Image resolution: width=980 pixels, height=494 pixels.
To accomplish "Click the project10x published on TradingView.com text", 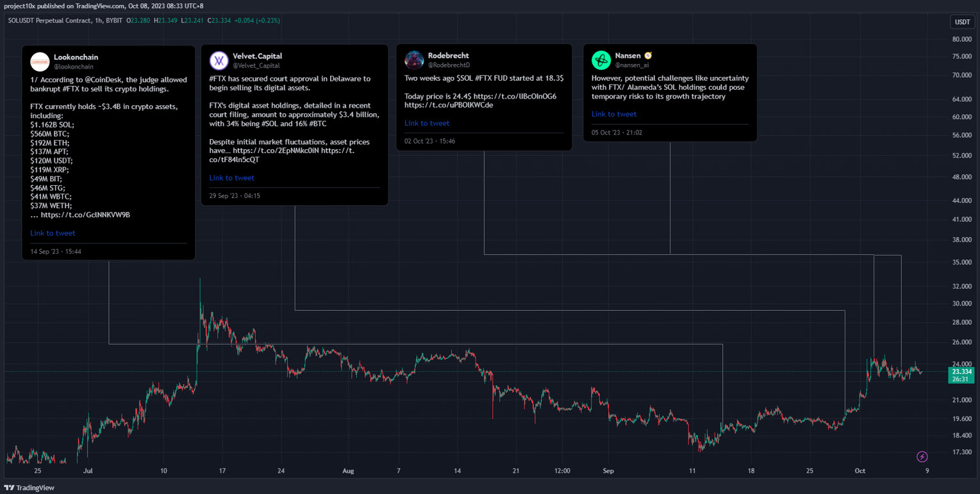I will pos(64,6).
